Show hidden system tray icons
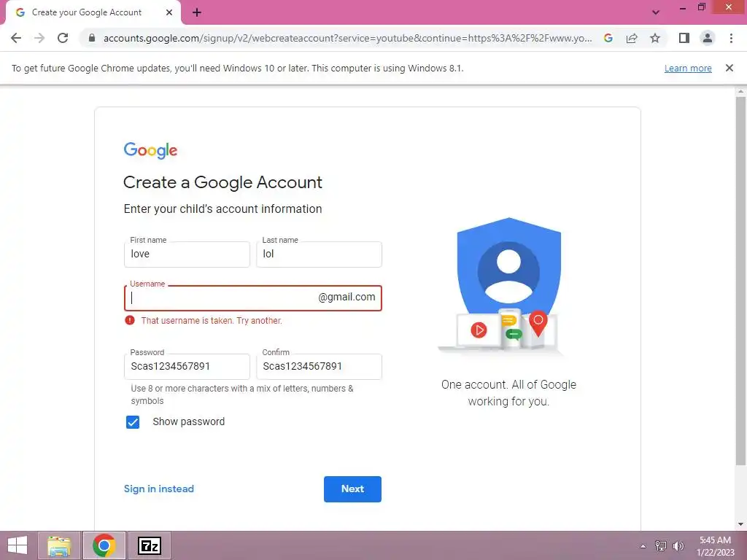747x560 pixels. click(x=643, y=546)
